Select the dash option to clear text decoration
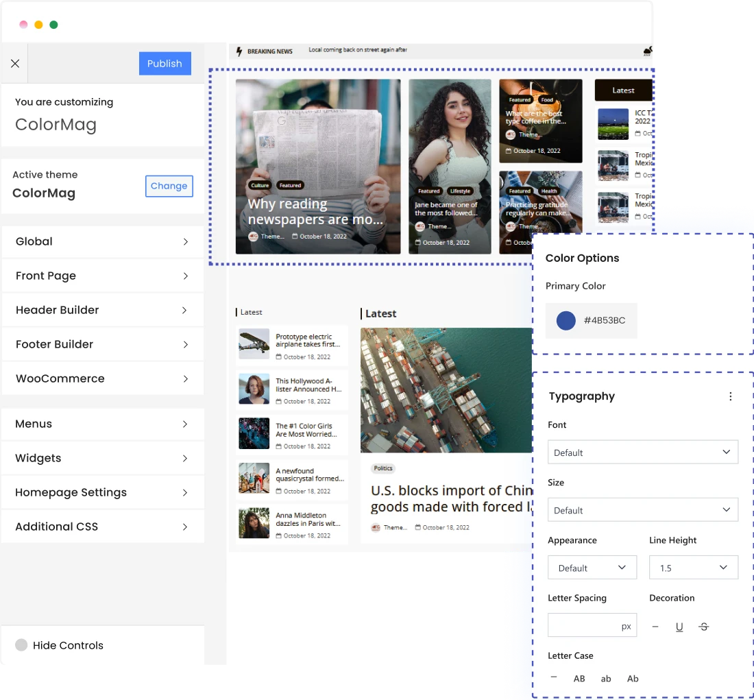The height and width of the screenshot is (700, 754). (655, 626)
